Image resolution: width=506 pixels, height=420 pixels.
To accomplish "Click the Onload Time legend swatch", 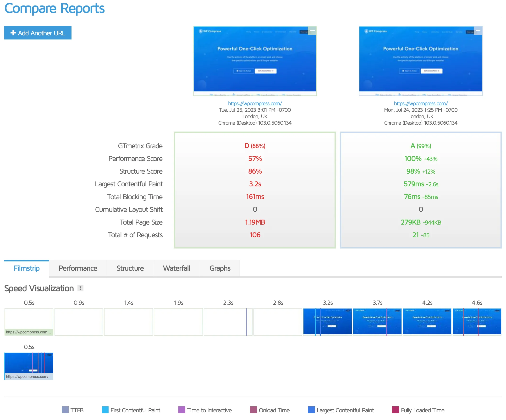I will pos(253,410).
